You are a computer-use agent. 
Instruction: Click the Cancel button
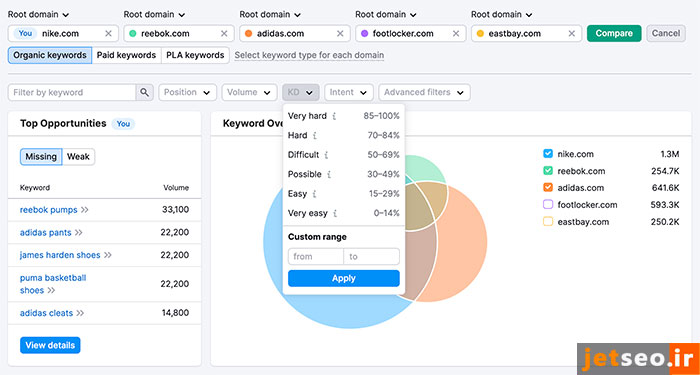(x=666, y=33)
